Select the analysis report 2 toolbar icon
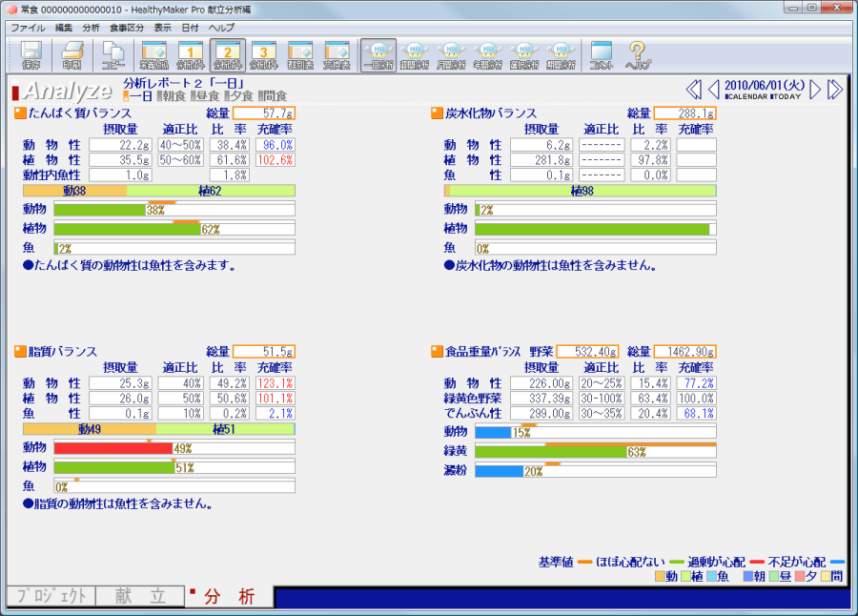The image size is (858, 616). click(228, 55)
